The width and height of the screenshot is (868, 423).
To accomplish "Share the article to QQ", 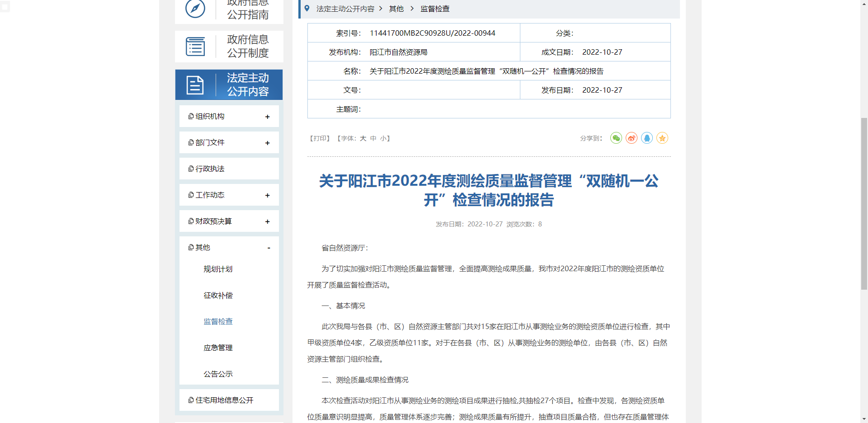I will 646,138.
